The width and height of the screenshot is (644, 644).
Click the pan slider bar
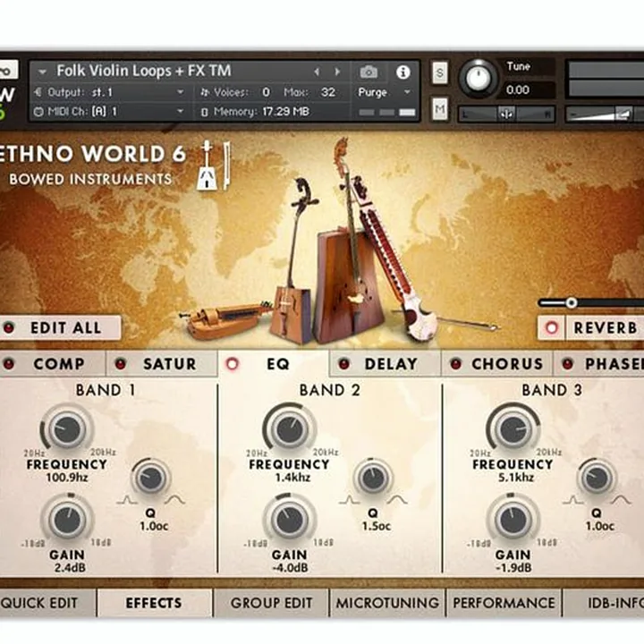(506, 114)
